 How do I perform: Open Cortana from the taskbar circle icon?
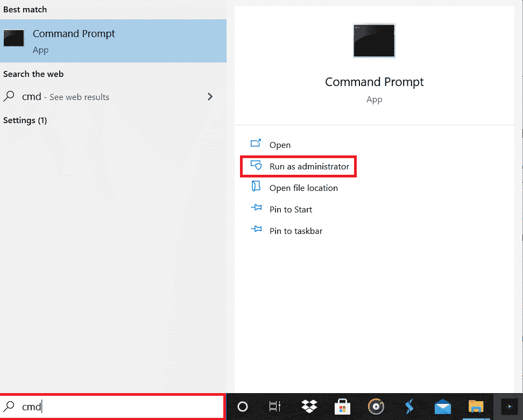[x=243, y=407]
